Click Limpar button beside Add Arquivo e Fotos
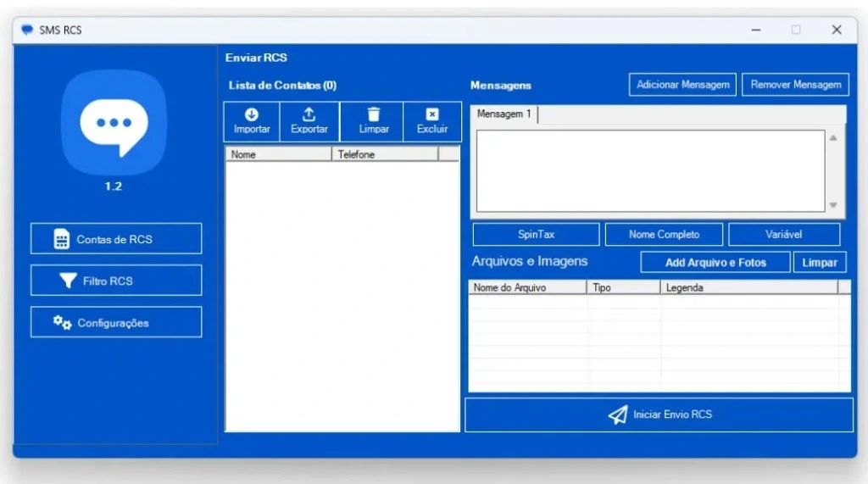 (820, 263)
